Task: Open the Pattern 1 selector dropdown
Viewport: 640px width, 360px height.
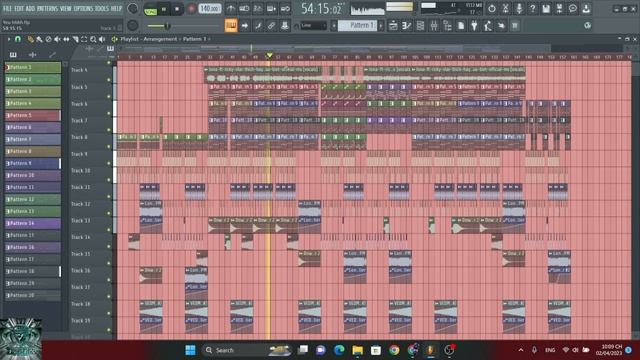Action: pos(358,26)
